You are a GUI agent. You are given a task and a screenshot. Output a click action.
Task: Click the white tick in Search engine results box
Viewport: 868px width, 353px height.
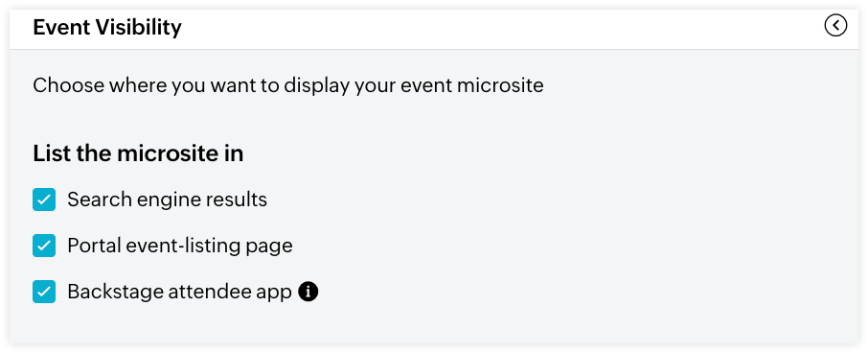(x=44, y=200)
